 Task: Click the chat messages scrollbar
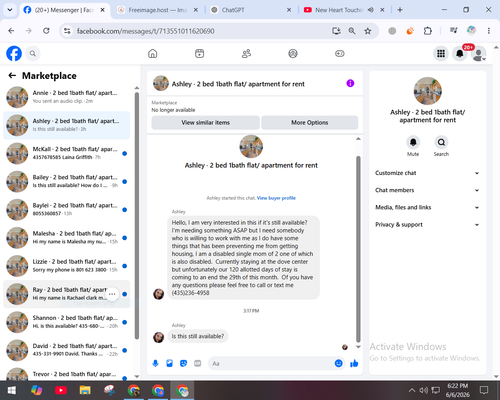coord(358,249)
